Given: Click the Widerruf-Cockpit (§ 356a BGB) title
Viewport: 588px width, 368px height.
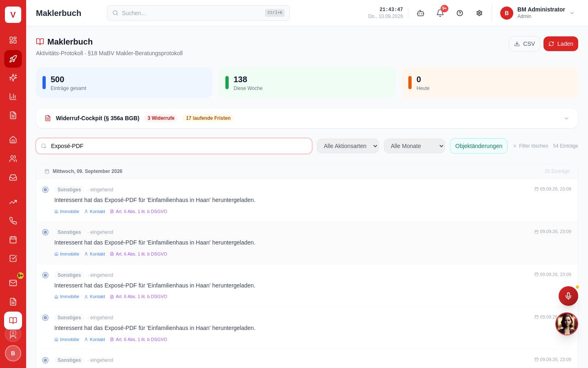Looking at the screenshot, I should (x=98, y=118).
